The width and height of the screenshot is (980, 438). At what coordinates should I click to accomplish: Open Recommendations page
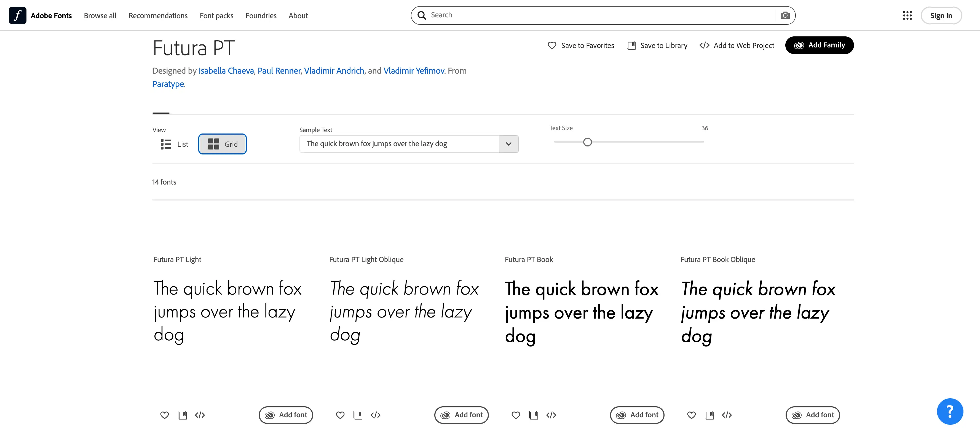click(x=158, y=16)
